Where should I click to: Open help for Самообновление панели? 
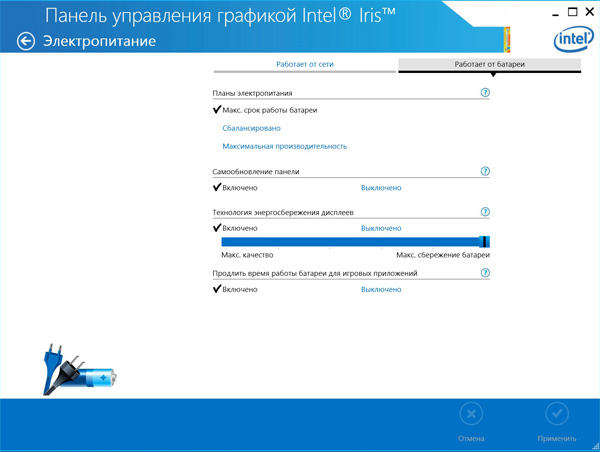point(485,172)
